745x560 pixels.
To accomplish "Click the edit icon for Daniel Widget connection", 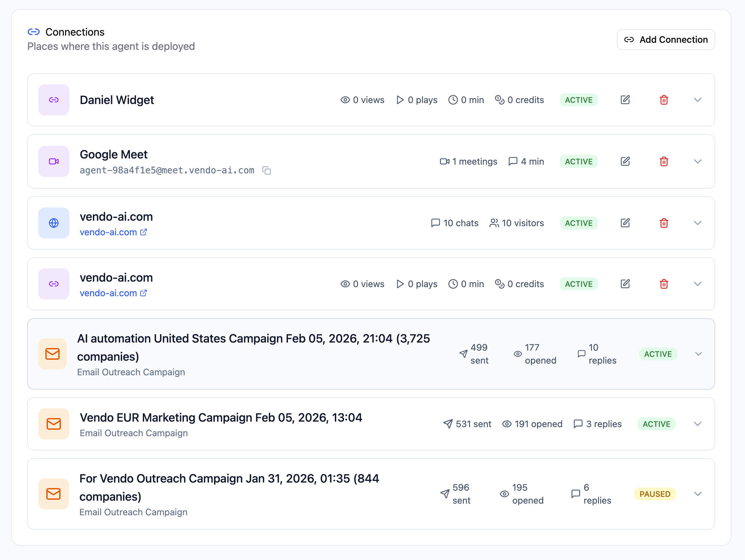I will pos(625,100).
